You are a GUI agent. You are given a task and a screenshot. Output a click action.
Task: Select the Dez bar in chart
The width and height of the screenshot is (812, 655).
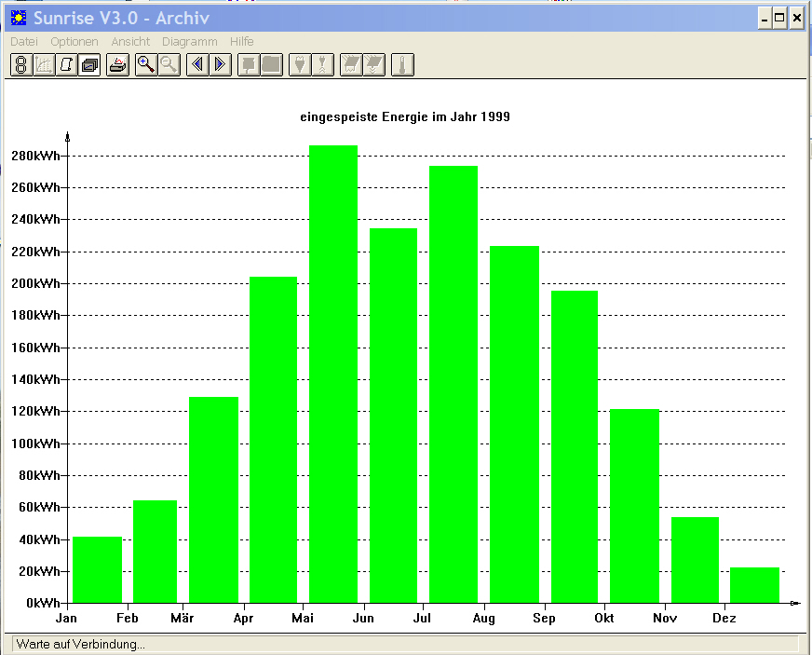click(x=754, y=585)
